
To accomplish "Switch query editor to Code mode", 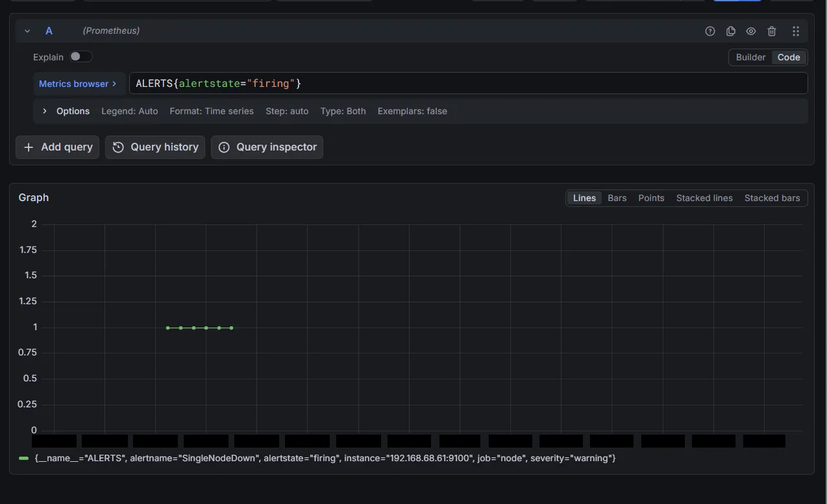I will pyautogui.click(x=789, y=57).
